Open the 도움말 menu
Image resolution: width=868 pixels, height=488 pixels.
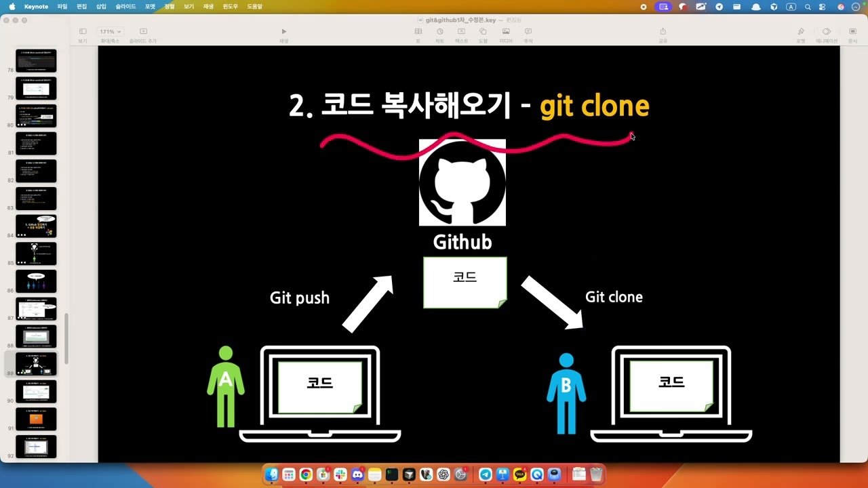point(254,6)
